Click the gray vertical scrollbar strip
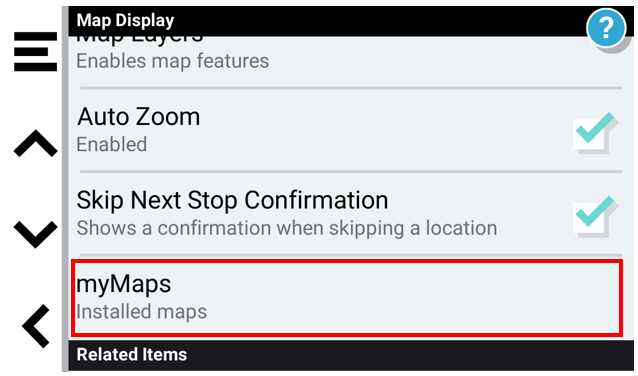Image resolution: width=638 pixels, height=376 pixels. (x=65, y=189)
